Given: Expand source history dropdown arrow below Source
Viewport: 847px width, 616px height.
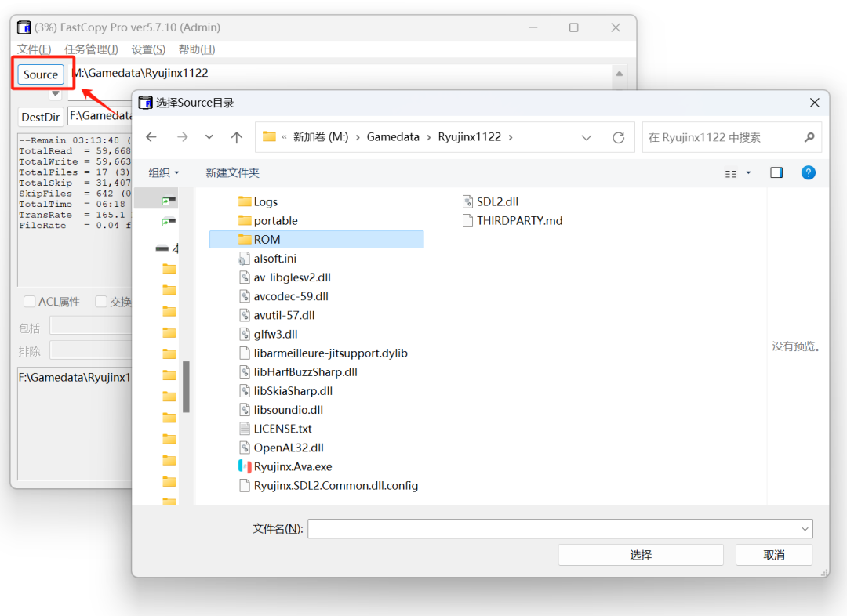Looking at the screenshot, I should [x=55, y=94].
